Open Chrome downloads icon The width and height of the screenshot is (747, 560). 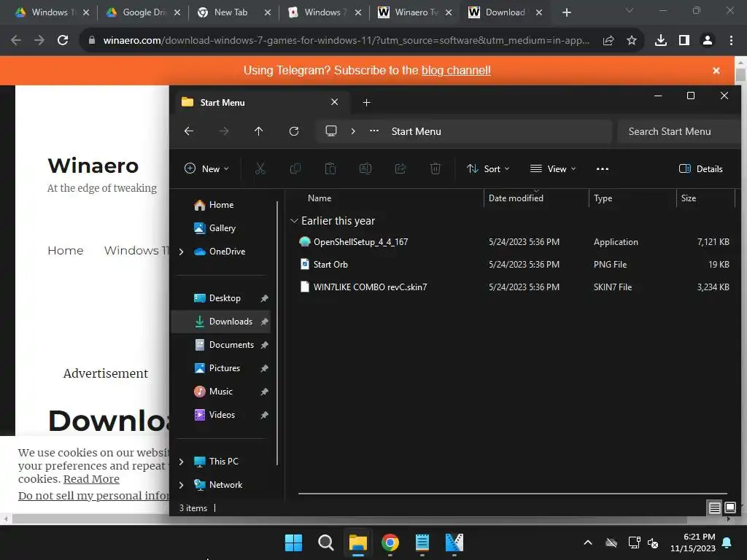(660, 41)
